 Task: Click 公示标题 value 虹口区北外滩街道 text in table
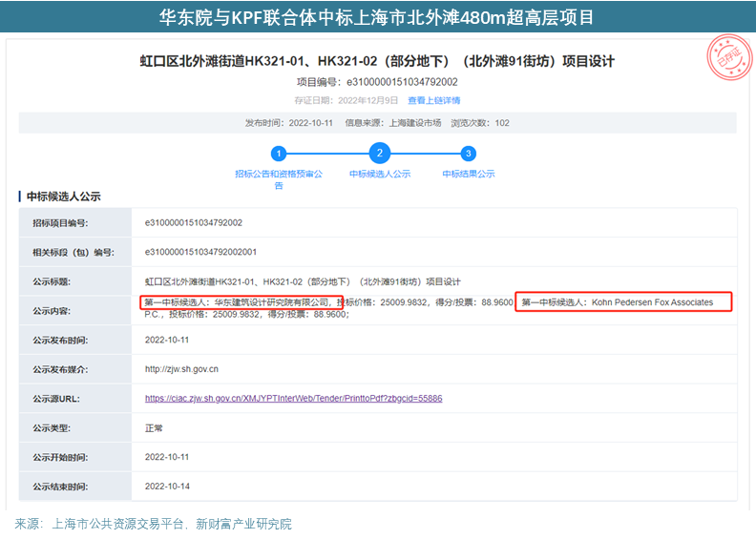coord(303,281)
